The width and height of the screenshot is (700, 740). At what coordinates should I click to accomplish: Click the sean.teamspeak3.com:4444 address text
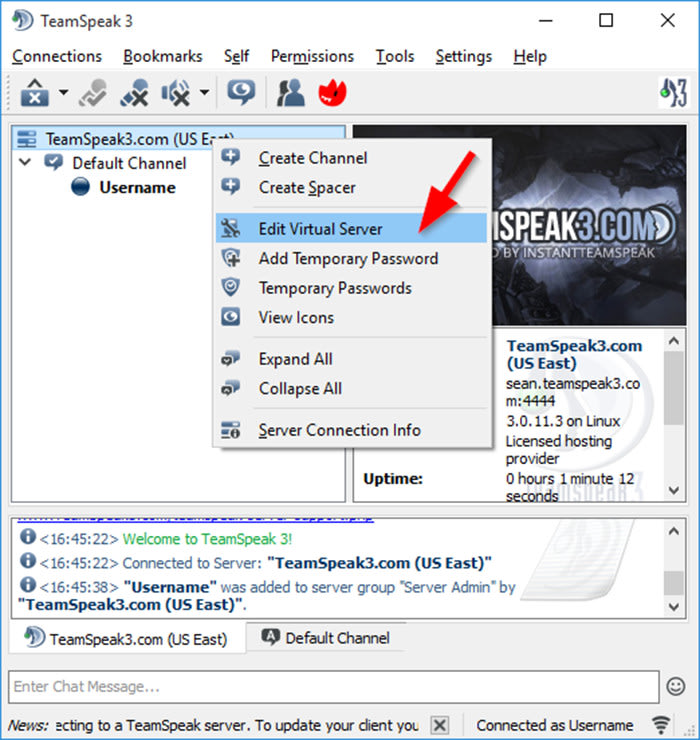click(x=573, y=392)
